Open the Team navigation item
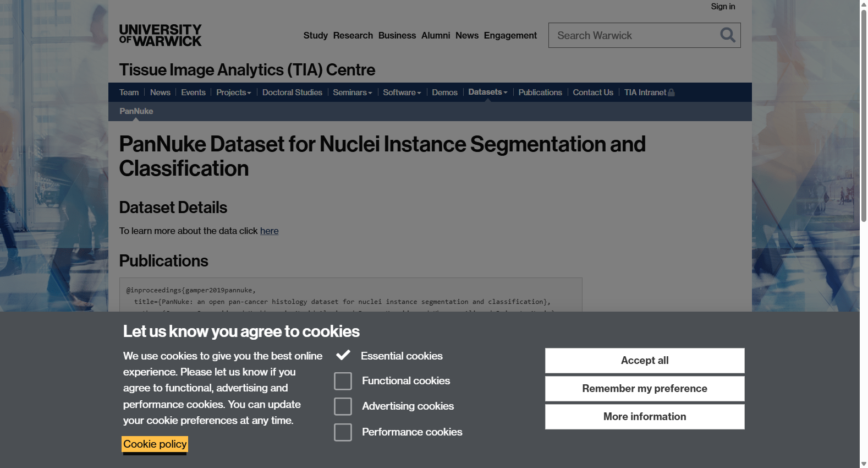Image resolution: width=868 pixels, height=468 pixels. (129, 92)
